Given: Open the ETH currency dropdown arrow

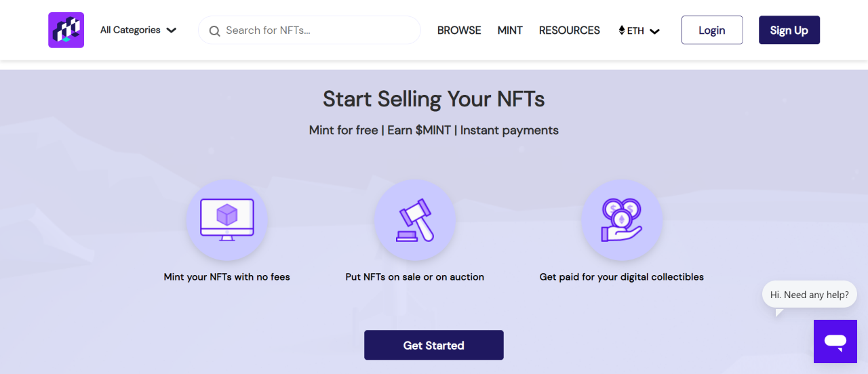Looking at the screenshot, I should coord(654,31).
